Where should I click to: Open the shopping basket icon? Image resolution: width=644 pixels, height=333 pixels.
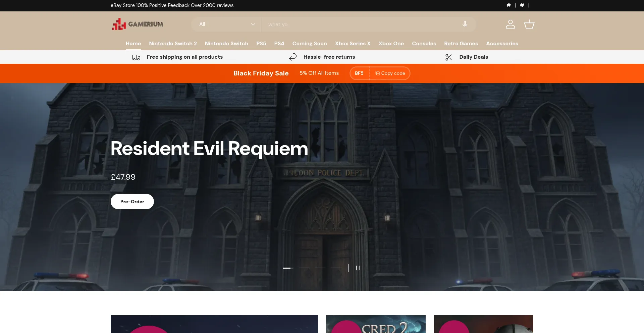coord(529,24)
